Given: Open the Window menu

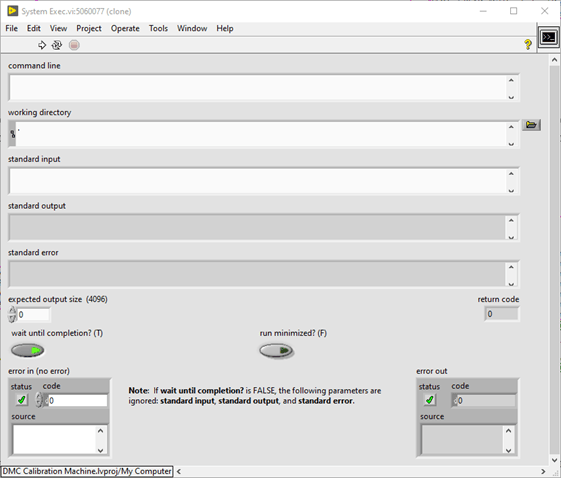Looking at the screenshot, I should tap(192, 29).
